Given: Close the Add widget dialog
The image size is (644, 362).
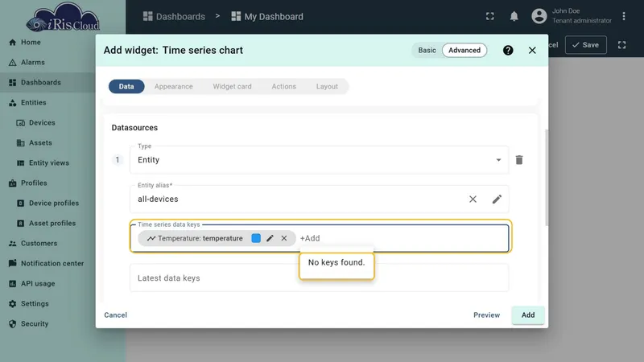Looking at the screenshot, I should click(x=532, y=50).
